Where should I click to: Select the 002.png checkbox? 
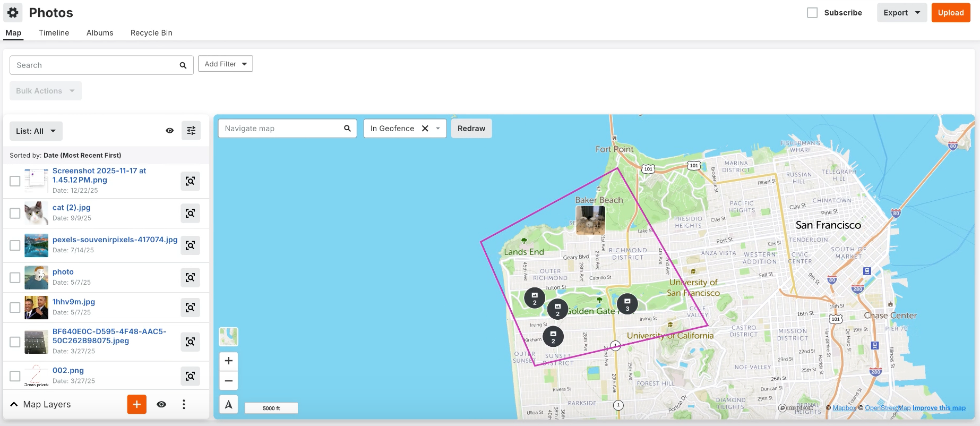click(15, 376)
